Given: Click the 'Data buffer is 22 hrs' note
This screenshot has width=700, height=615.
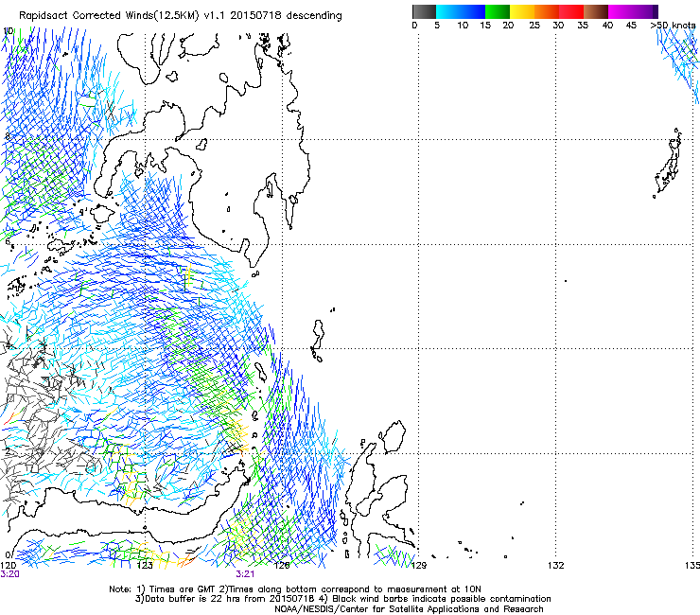Looking at the screenshot, I should click(342, 599).
